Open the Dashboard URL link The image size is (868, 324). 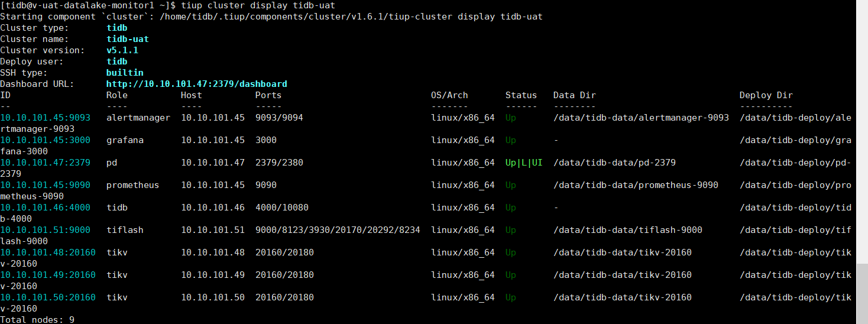pos(196,84)
